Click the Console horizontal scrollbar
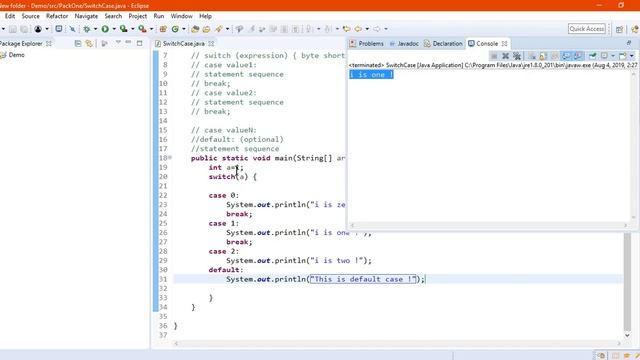 click(489, 225)
